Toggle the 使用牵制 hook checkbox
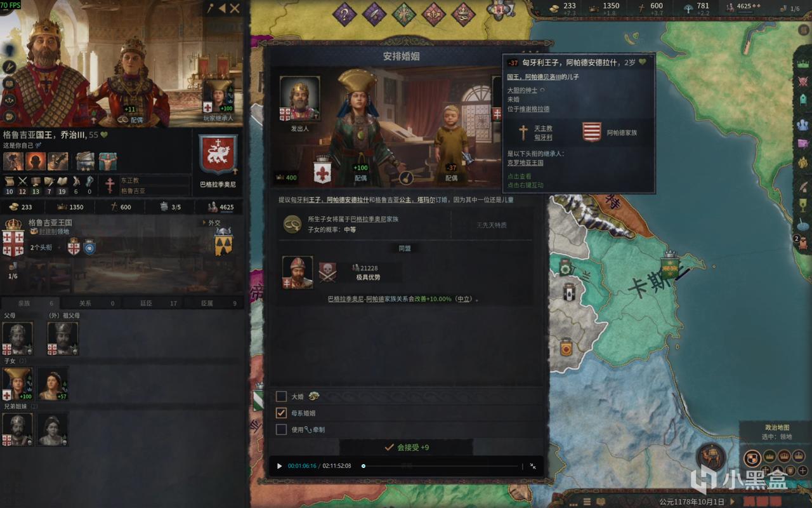Image resolution: width=812 pixels, height=508 pixels. pos(281,429)
